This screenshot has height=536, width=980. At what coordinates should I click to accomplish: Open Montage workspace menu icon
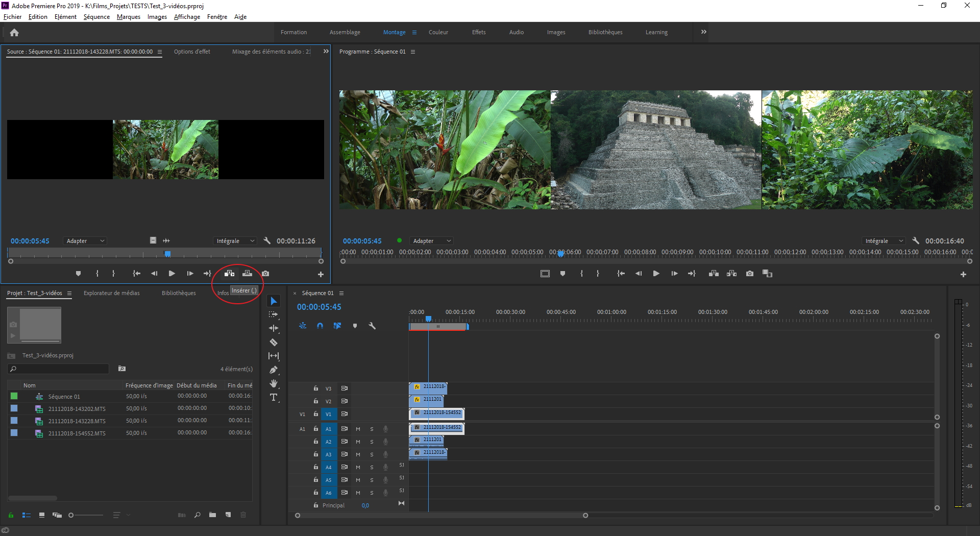tap(414, 32)
